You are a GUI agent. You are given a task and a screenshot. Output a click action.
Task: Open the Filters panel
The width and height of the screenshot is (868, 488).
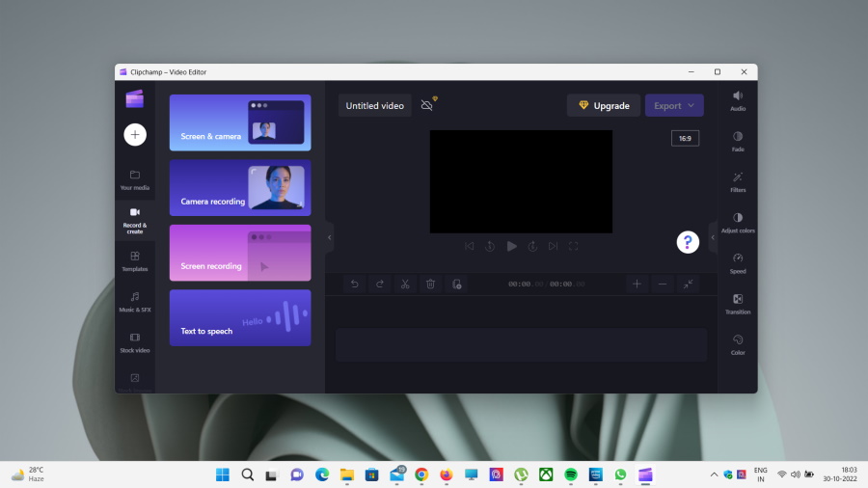click(738, 181)
